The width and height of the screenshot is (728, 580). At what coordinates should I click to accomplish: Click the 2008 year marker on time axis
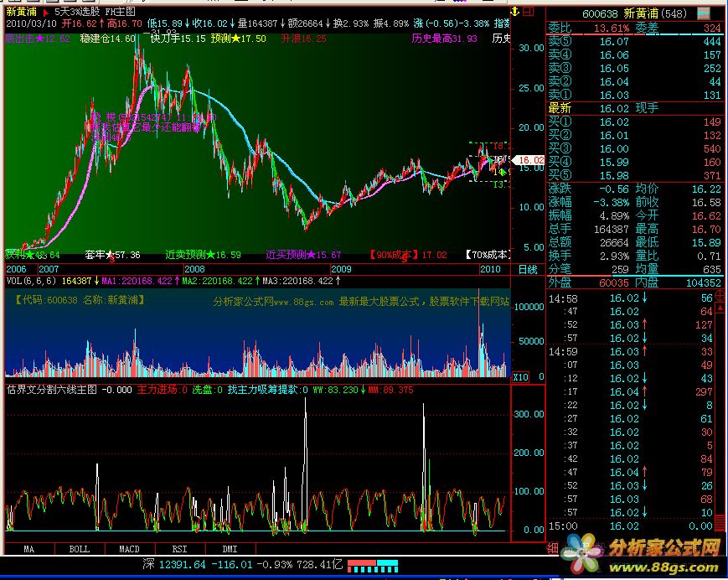click(194, 269)
